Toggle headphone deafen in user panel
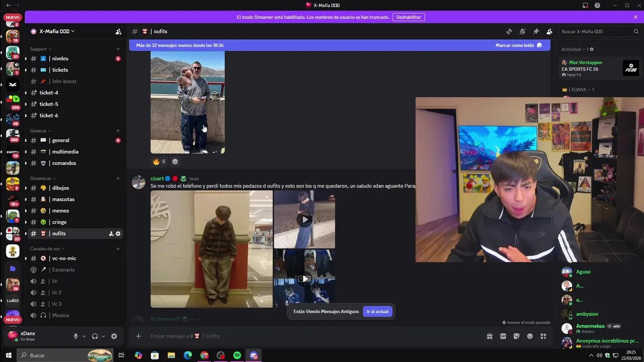644x362 pixels. tap(95, 336)
